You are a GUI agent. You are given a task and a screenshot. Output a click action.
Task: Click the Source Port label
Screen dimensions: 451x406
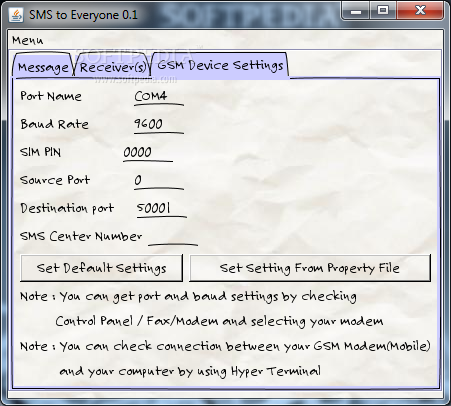click(55, 180)
